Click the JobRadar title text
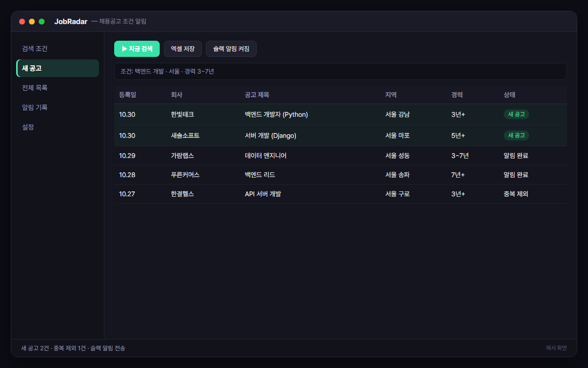Viewport: 588px width, 368px height. [71, 22]
